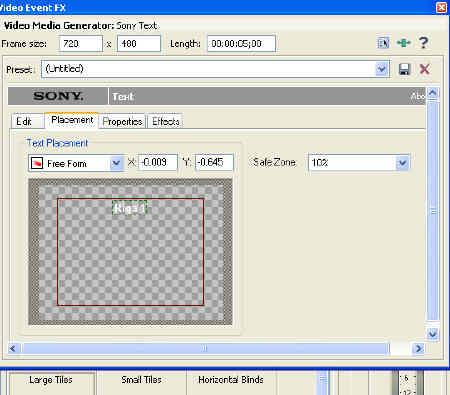Click the green plug-in chain icon
Screen dimensions: 450x395
pyautogui.click(x=403, y=43)
